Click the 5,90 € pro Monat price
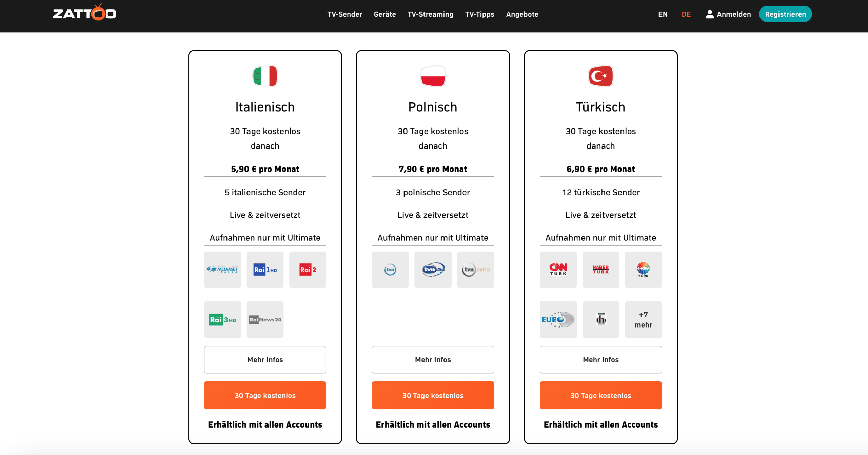868x455 pixels. 265,169
